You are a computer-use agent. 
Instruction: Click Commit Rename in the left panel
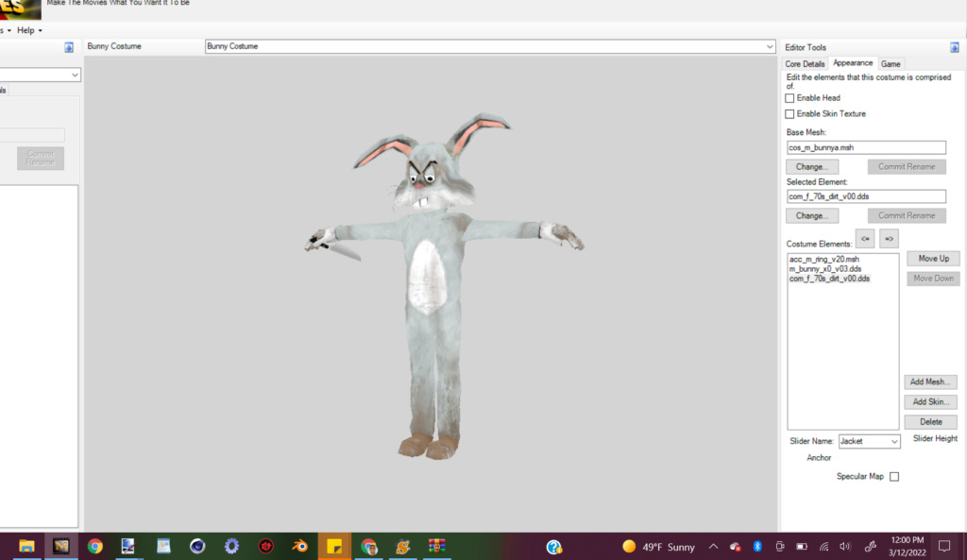tap(41, 159)
